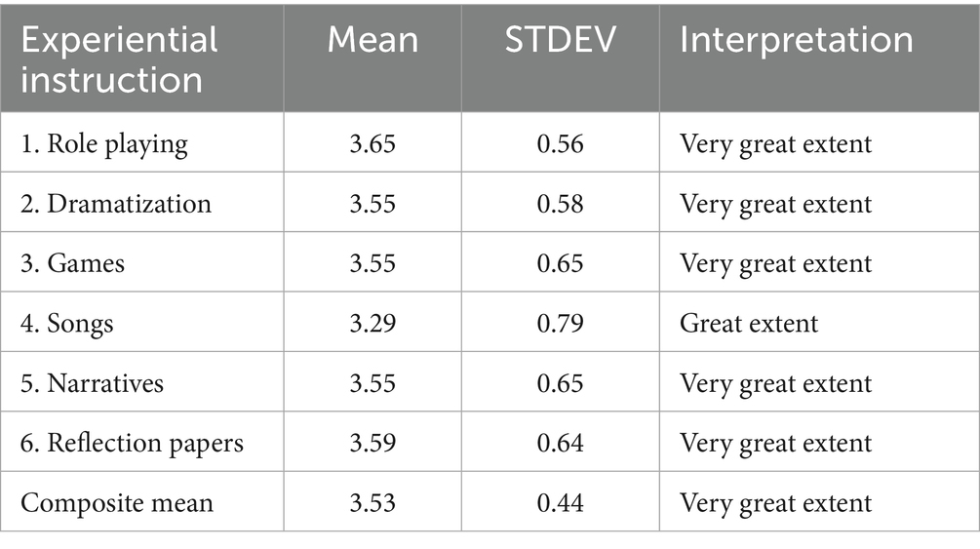Viewport: 980px width, 549px height.
Task: Select the STDEV value 0.58 for Dramatization
Action: (x=560, y=204)
